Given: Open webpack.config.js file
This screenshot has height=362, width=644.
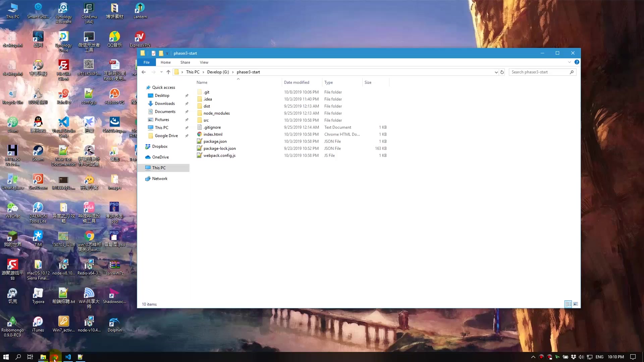Looking at the screenshot, I should [220, 155].
